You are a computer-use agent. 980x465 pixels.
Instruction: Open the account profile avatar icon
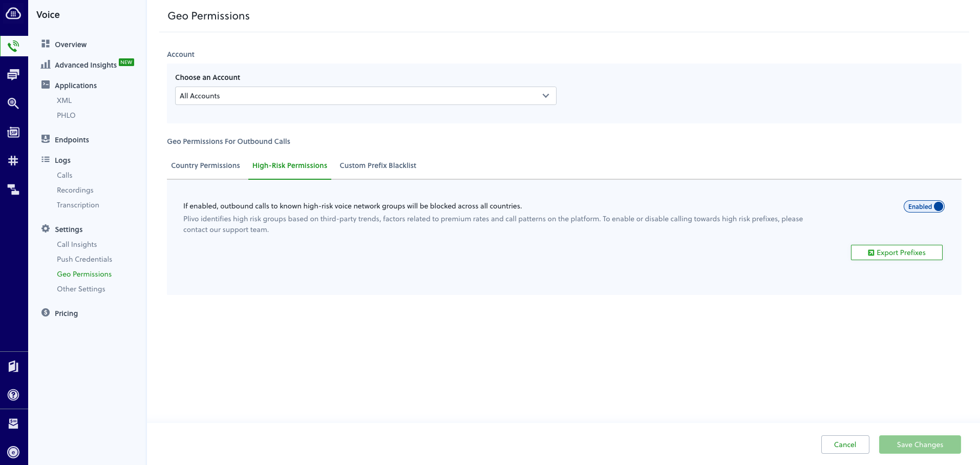[x=13, y=452]
